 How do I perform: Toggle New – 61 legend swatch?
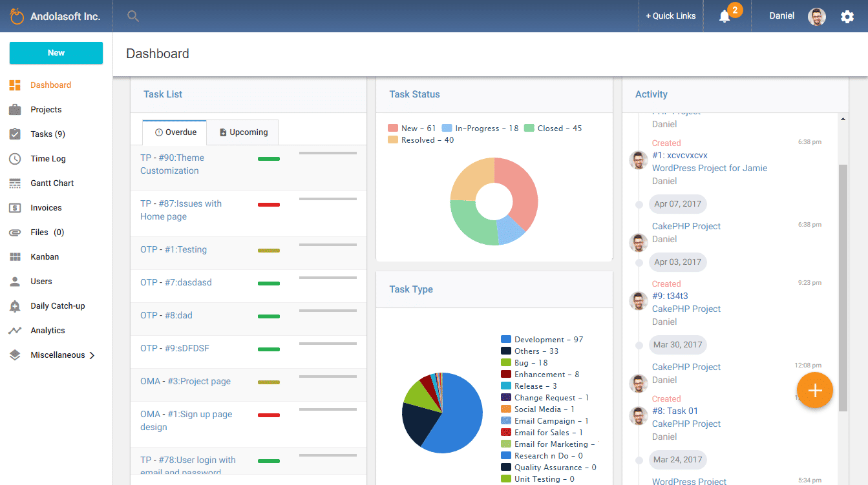pos(393,129)
